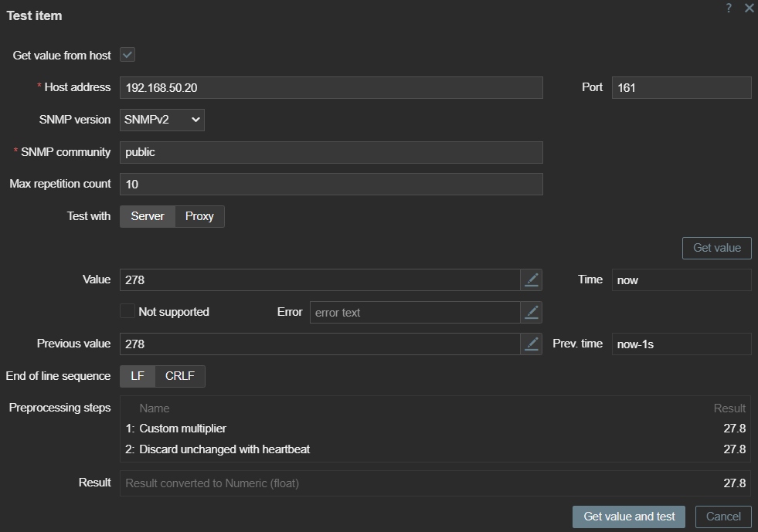This screenshot has width=758, height=532.
Task: Open the SNMP version dropdown
Action: click(x=162, y=120)
